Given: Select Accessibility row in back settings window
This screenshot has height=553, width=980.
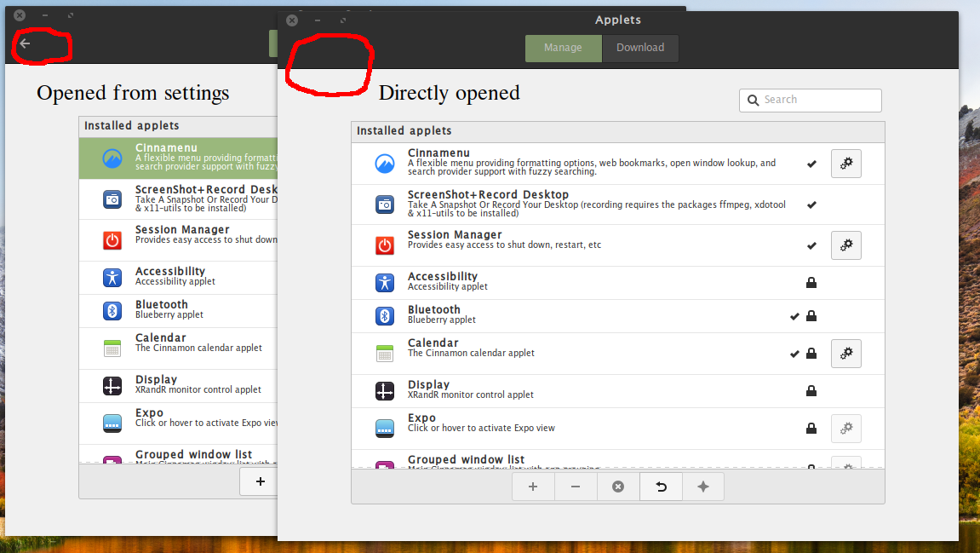Looking at the screenshot, I should (x=178, y=278).
